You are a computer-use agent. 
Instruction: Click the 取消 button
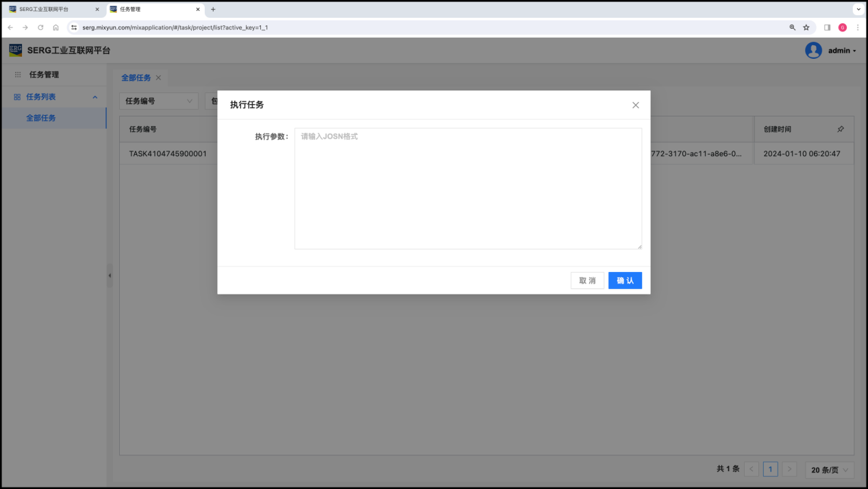(587, 281)
